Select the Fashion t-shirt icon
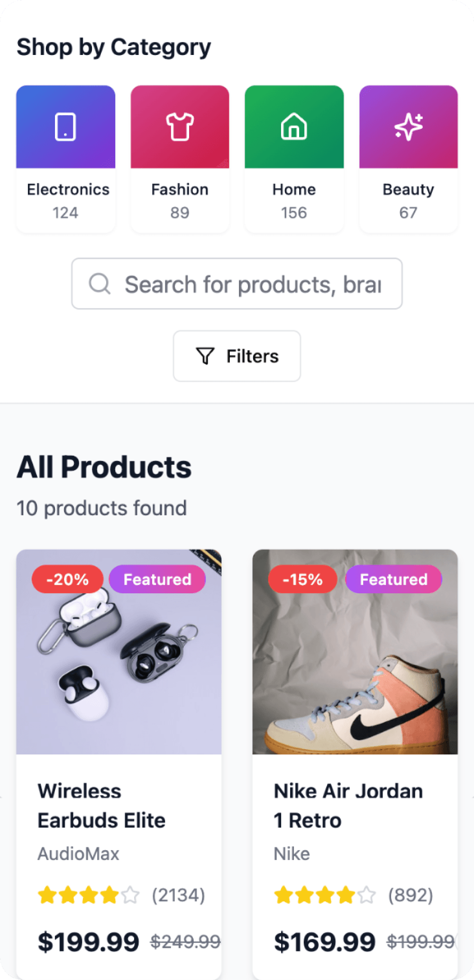 click(x=180, y=127)
